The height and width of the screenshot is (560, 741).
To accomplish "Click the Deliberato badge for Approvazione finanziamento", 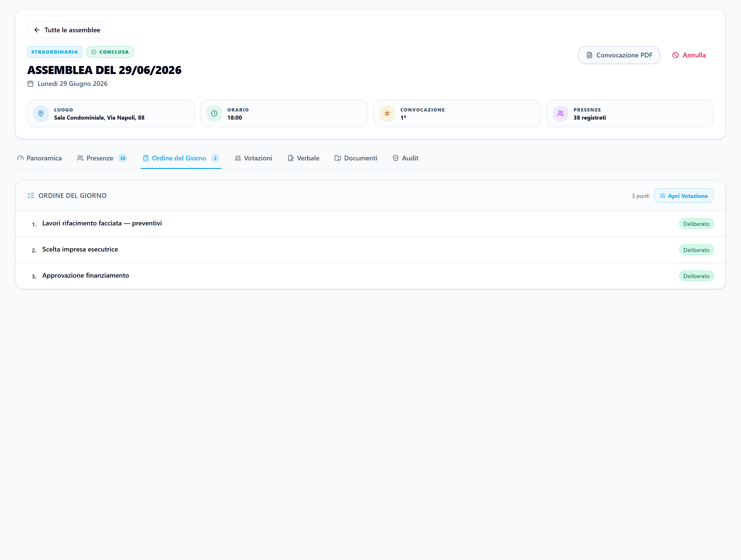I will 696,276.
